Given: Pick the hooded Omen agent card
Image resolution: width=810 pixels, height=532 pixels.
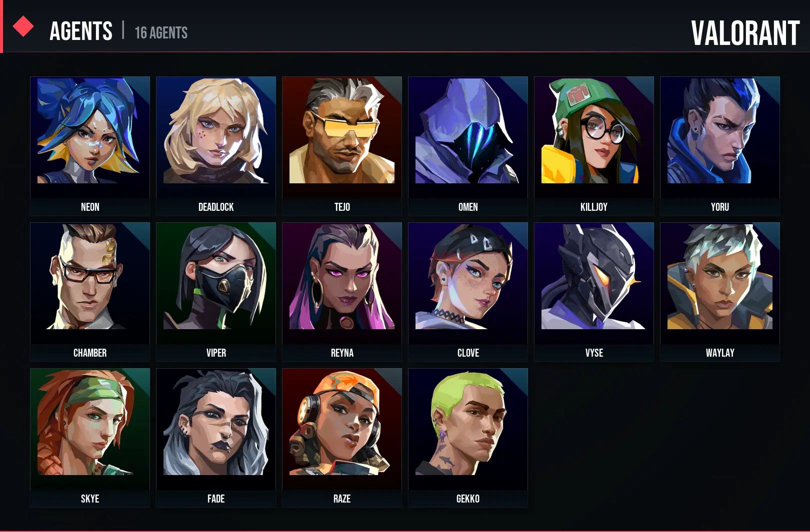Looking at the screenshot, I should click(468, 146).
